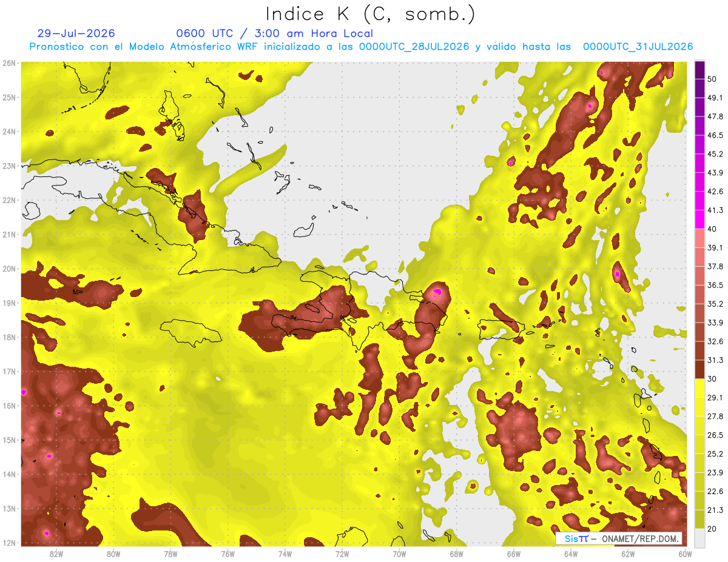
Task: Click the colorbar value '25.2'
Action: (715, 453)
